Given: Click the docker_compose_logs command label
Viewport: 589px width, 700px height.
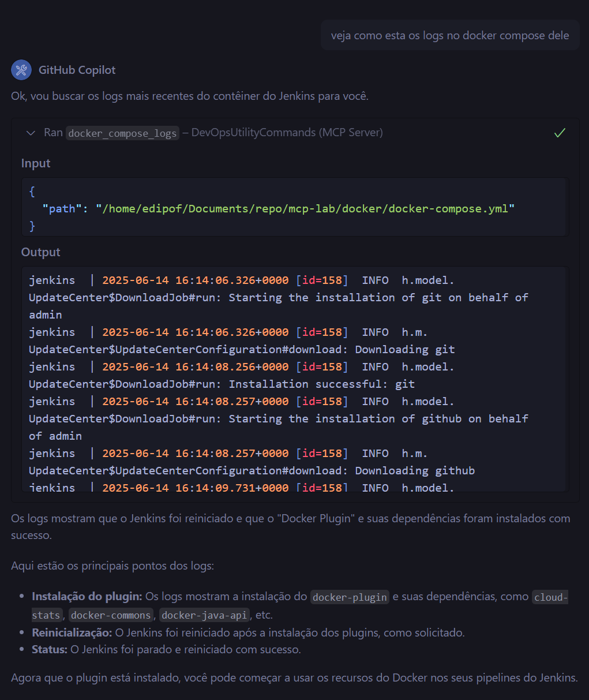Looking at the screenshot, I should tap(122, 133).
